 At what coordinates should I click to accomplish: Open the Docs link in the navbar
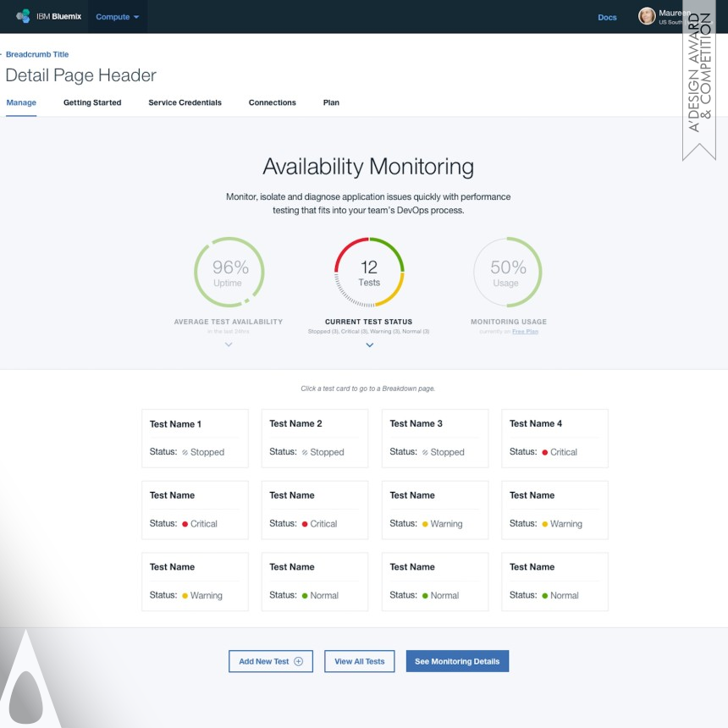[607, 17]
